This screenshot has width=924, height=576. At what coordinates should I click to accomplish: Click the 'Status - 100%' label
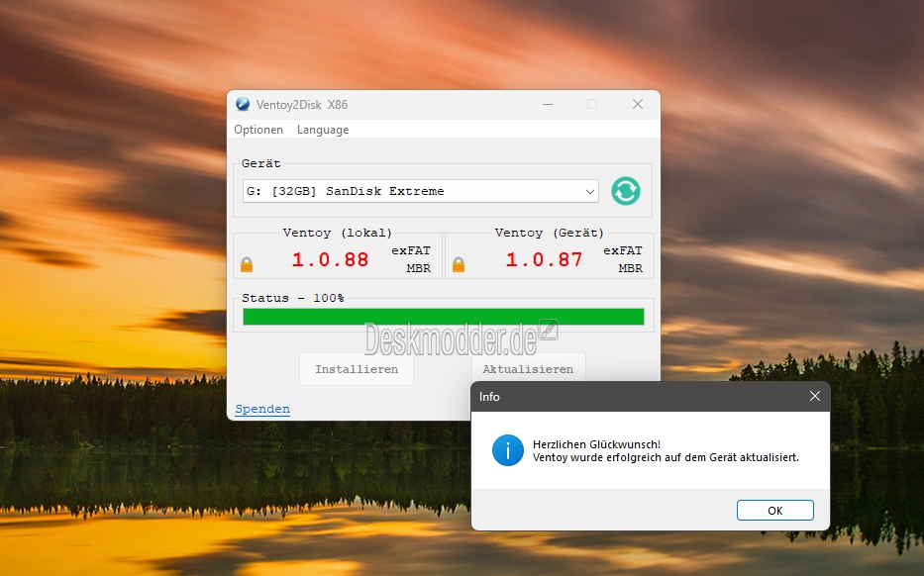click(x=293, y=298)
